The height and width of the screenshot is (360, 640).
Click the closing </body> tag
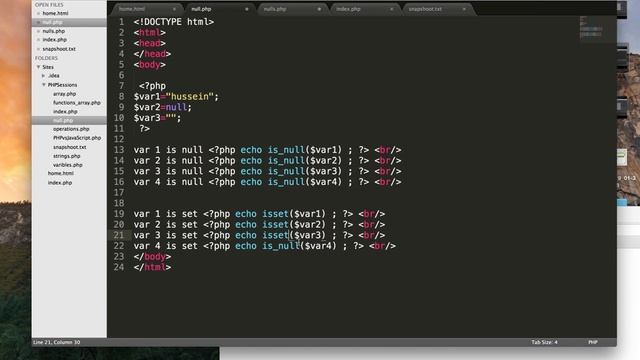(x=152, y=256)
